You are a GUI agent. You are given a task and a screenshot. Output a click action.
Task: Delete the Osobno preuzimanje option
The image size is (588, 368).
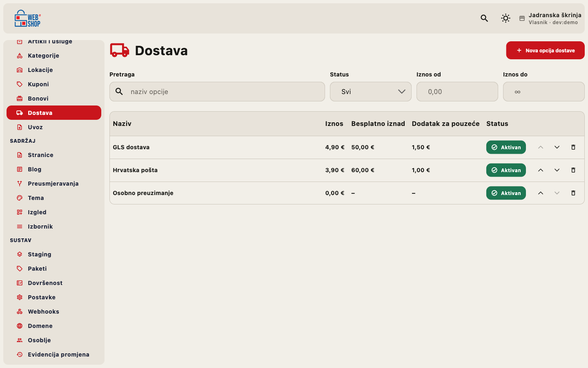click(573, 193)
